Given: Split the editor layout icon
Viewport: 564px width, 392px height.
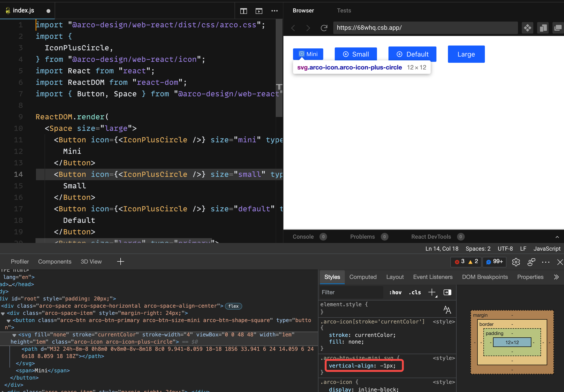Looking at the screenshot, I should [243, 11].
